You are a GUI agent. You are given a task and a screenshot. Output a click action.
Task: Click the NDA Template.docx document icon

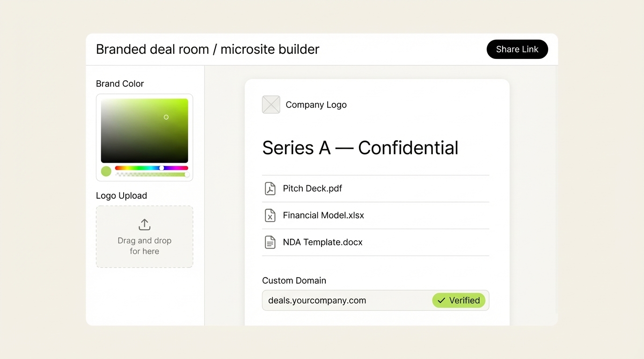click(x=270, y=242)
